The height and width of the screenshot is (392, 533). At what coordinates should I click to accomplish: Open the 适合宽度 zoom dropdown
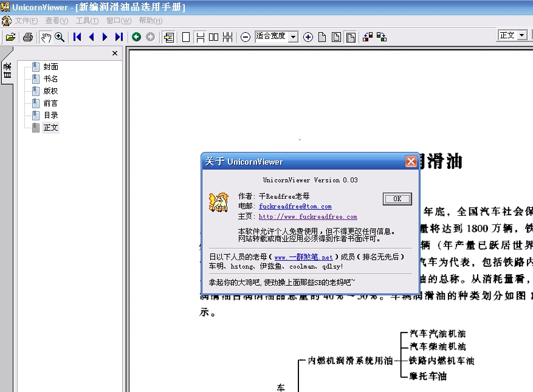point(294,36)
